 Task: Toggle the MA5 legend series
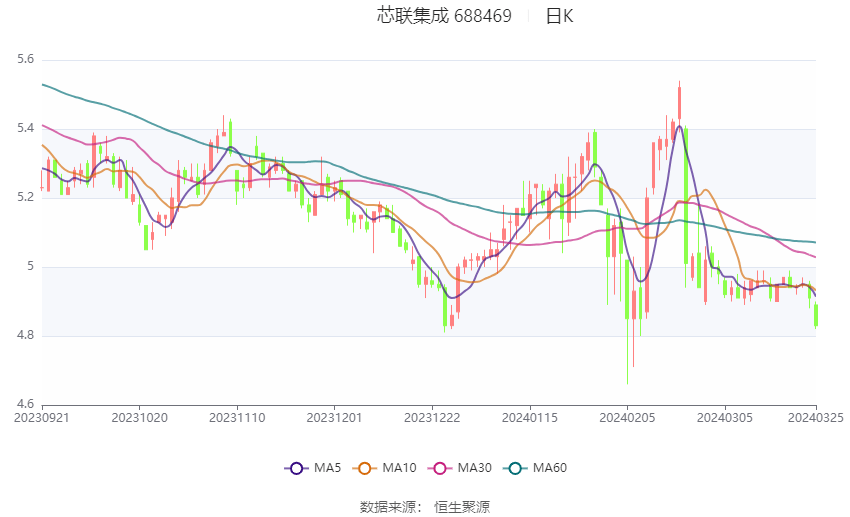tap(313, 468)
